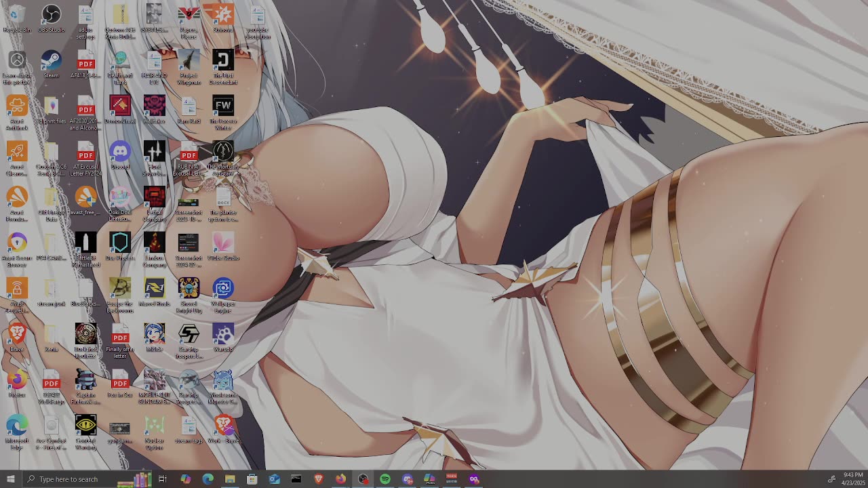
Task: Select The Mortuary Assistant shortcut
Action: [x=223, y=159]
